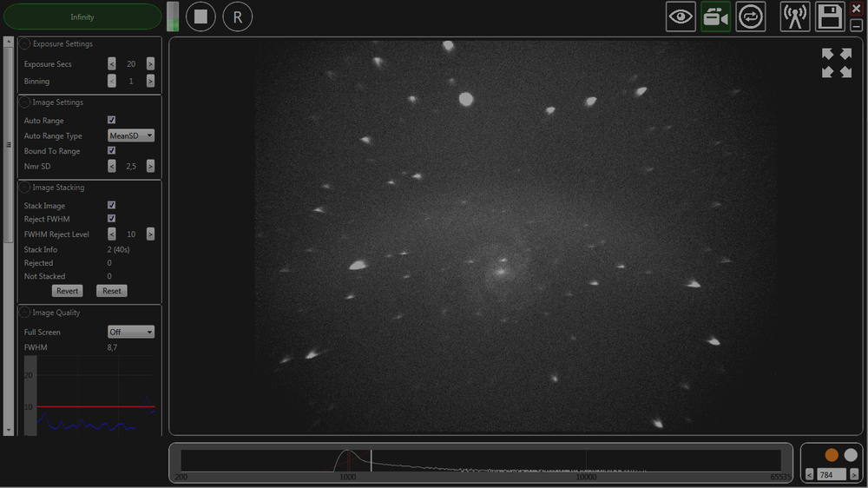Click the circular loop arrows icon
Viewport: 868px width, 488px height.
(750, 16)
